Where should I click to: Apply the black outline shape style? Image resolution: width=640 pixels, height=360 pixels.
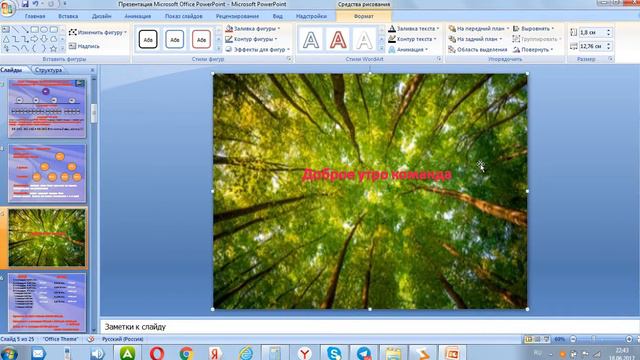coord(148,40)
